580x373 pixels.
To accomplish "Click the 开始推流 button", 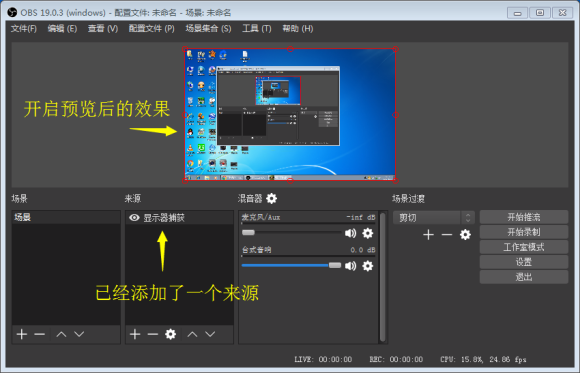I will pos(524,217).
